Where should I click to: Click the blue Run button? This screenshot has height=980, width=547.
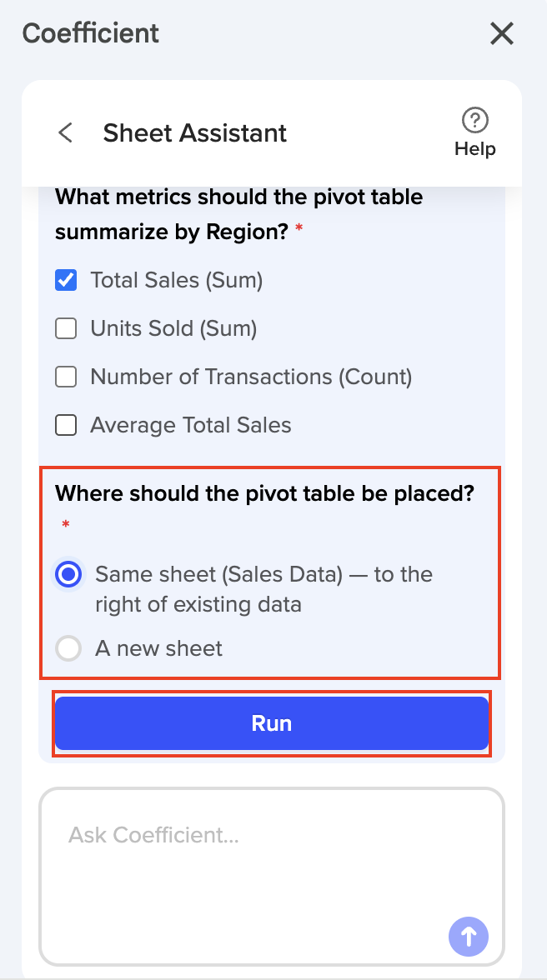pyautogui.click(x=271, y=723)
